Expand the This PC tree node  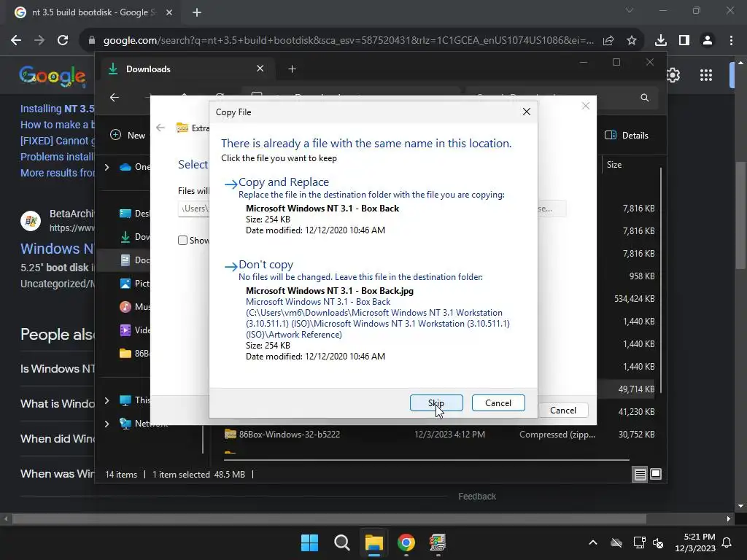click(107, 400)
